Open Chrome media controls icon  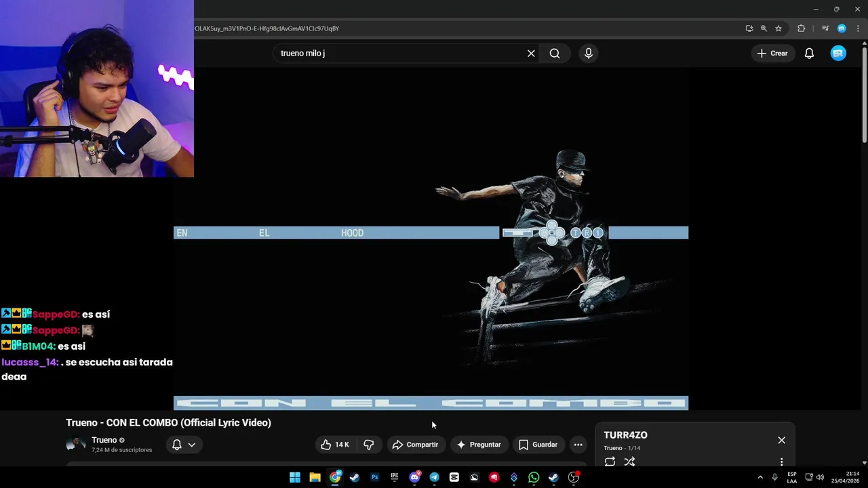[x=825, y=28]
